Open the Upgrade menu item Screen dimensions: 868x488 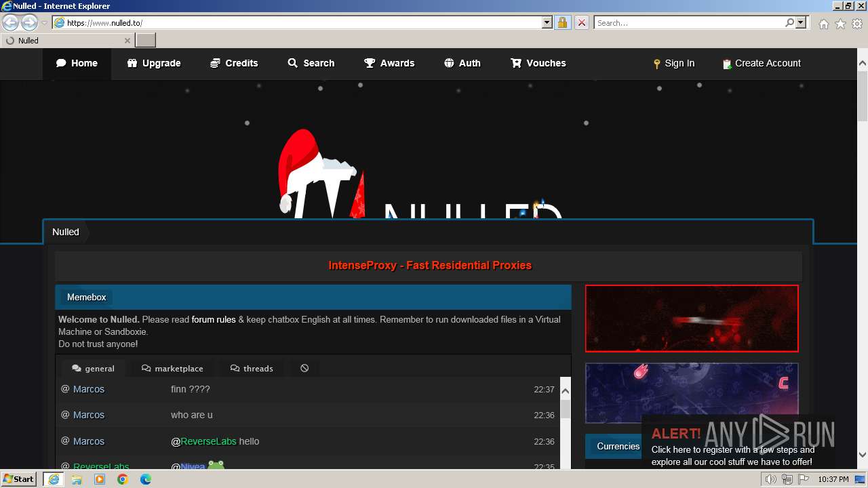click(x=154, y=63)
